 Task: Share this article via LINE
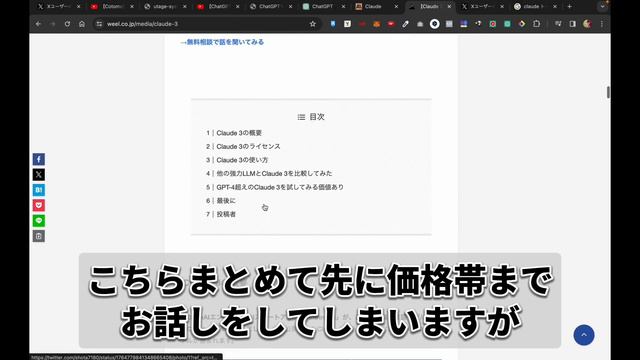[x=39, y=221]
